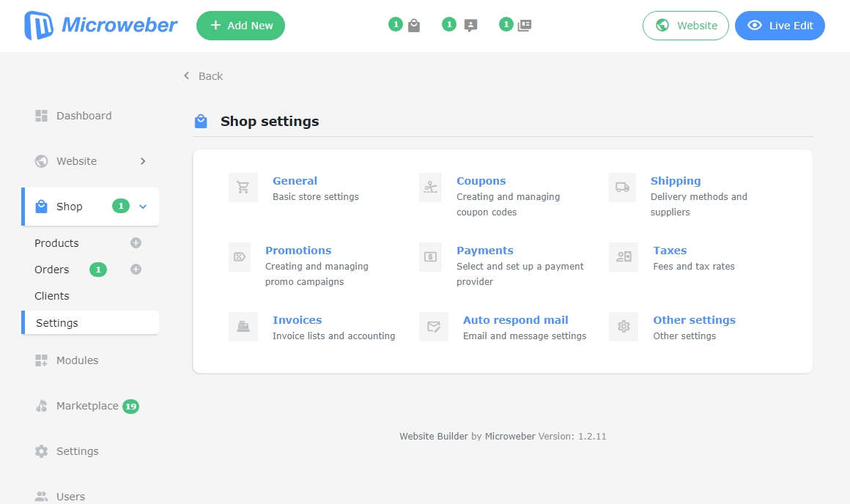Add a new order with plus icon
The image size is (850, 504).
coord(136,270)
